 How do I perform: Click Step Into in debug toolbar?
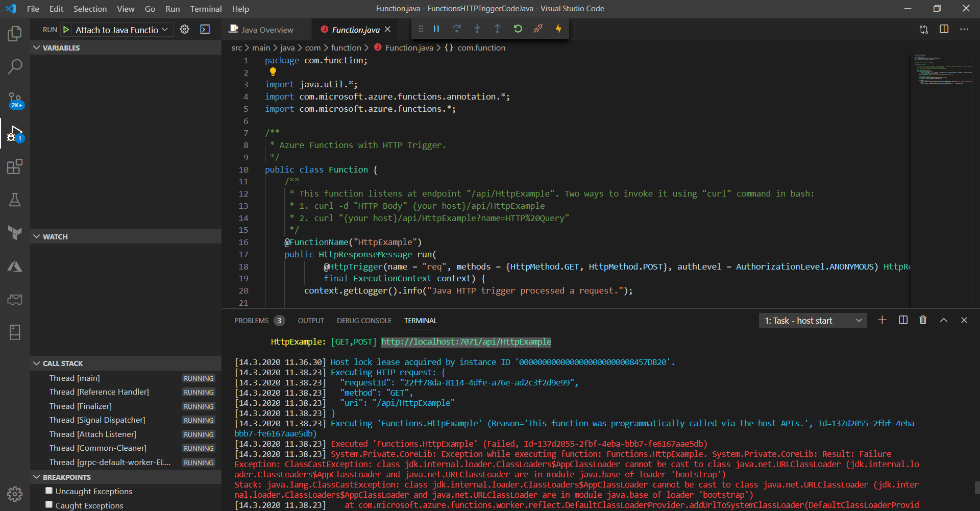[477, 29]
